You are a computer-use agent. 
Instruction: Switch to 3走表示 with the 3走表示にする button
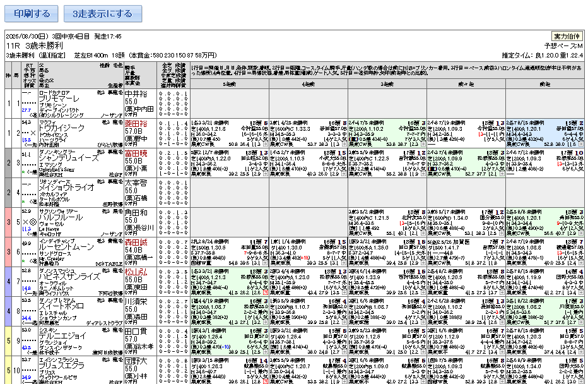coord(103,14)
